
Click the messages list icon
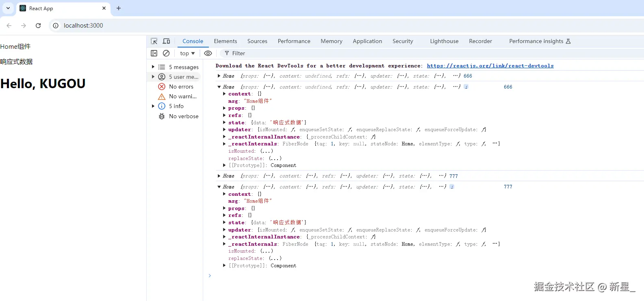pos(162,67)
